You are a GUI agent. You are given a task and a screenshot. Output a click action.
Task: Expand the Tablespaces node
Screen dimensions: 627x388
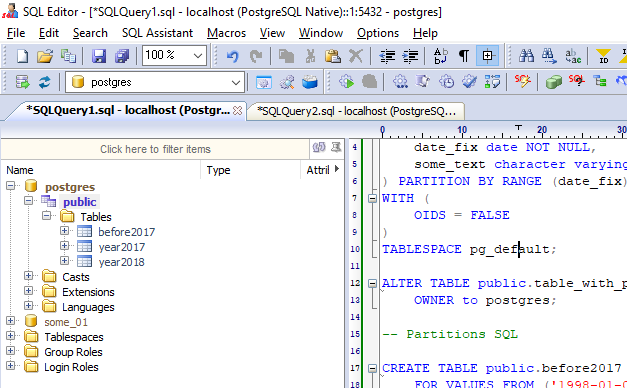pyautogui.click(x=11, y=336)
